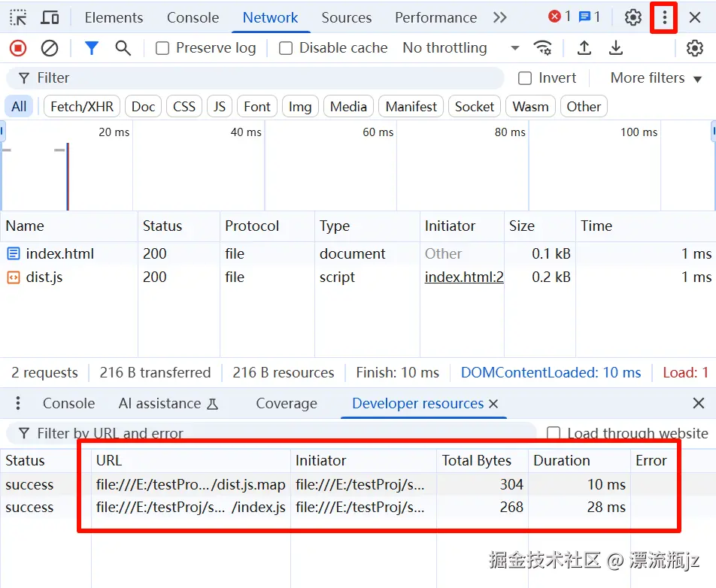Filter by Img requests
Viewport: 716px width, 588px height.
pyautogui.click(x=300, y=106)
